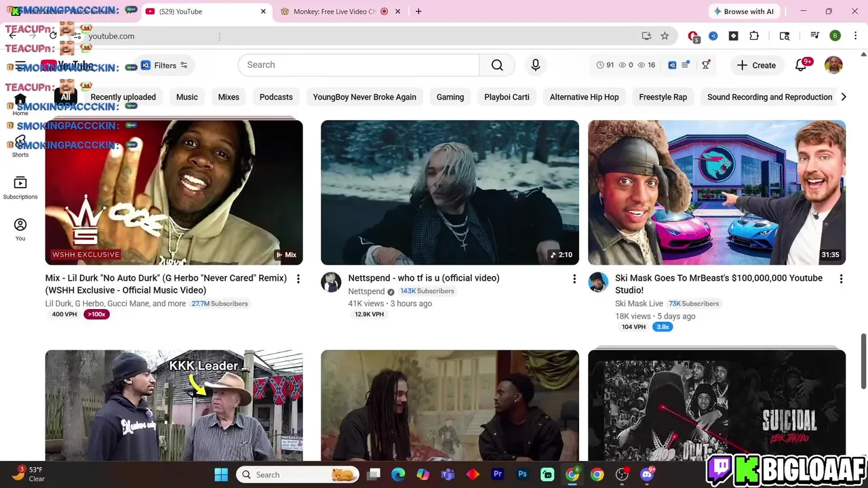
Task: Select YoungBoy Never Broke Again chip
Action: 364,97
